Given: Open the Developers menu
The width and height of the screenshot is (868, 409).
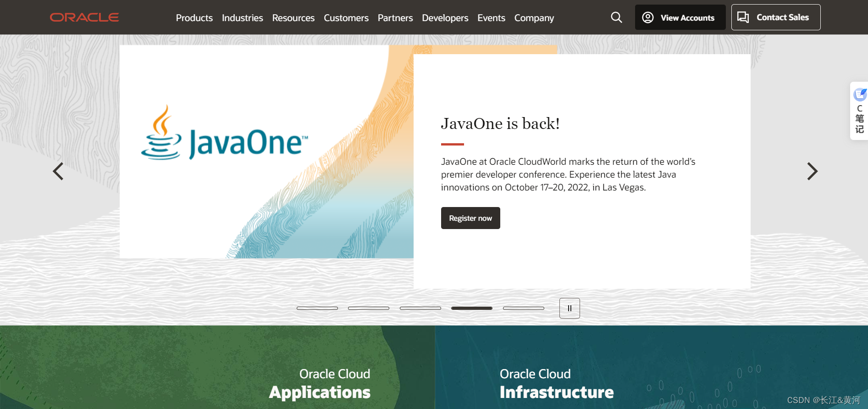Looking at the screenshot, I should click(x=445, y=18).
